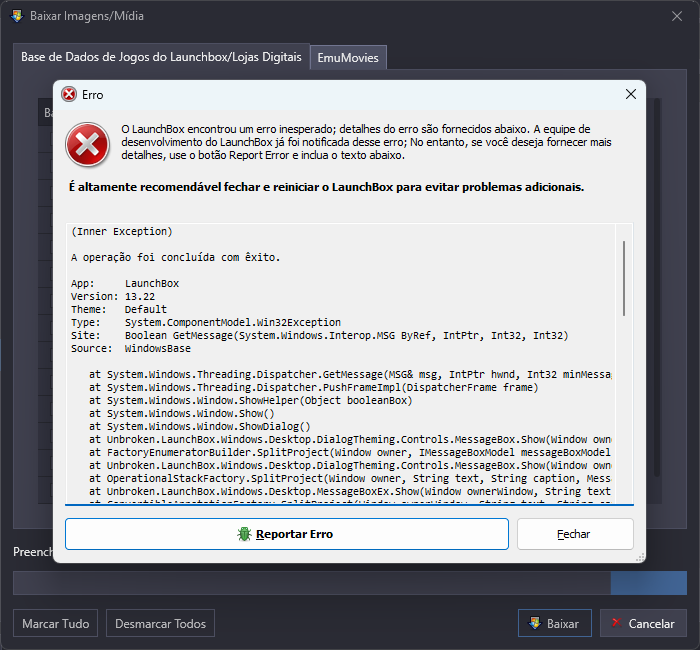This screenshot has height=650, width=700.
Task: Click the PushFrameImpl stack trace line
Action: pos(314,388)
